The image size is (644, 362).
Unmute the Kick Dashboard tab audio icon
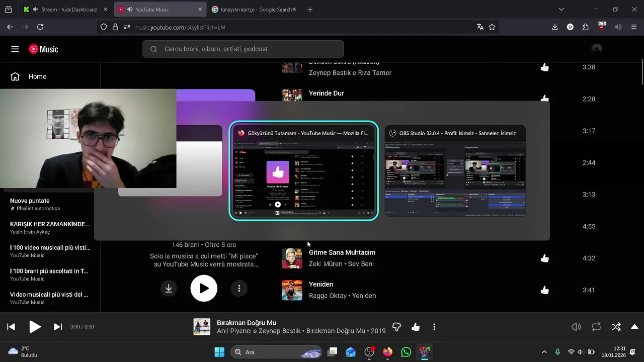[36, 10]
